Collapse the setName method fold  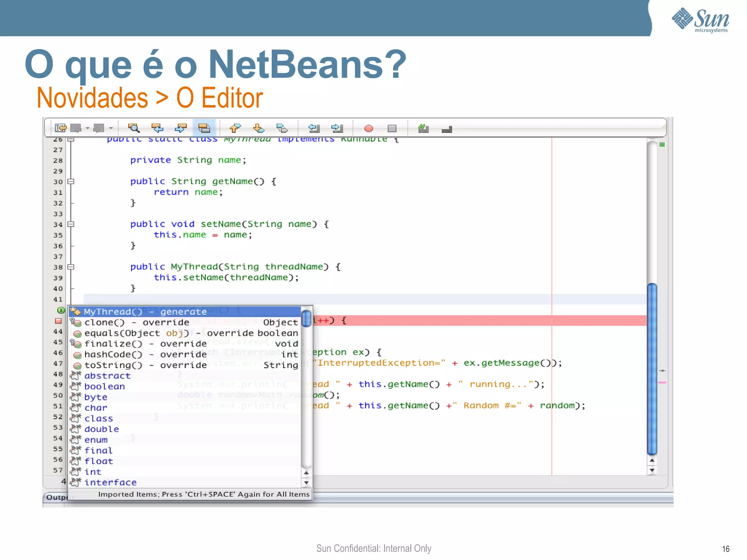coord(71,224)
